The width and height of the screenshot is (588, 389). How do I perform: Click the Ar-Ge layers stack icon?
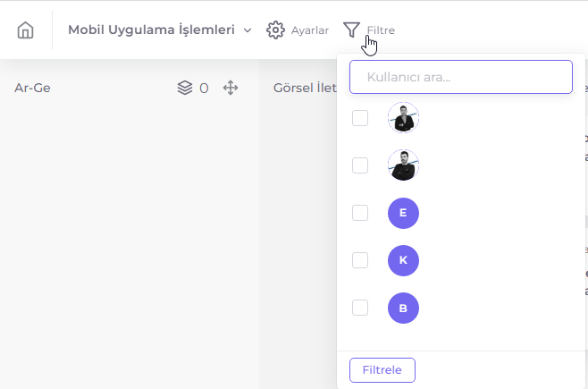click(185, 88)
